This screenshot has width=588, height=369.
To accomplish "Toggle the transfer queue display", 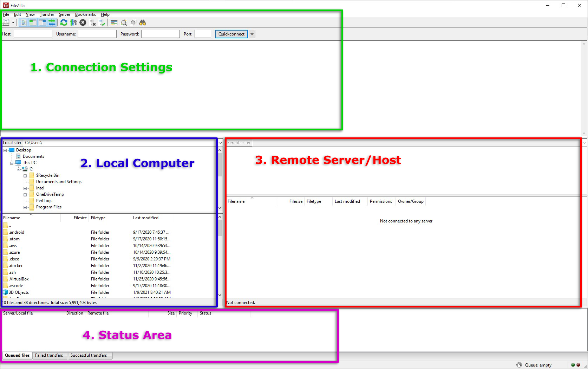I will pos(52,22).
